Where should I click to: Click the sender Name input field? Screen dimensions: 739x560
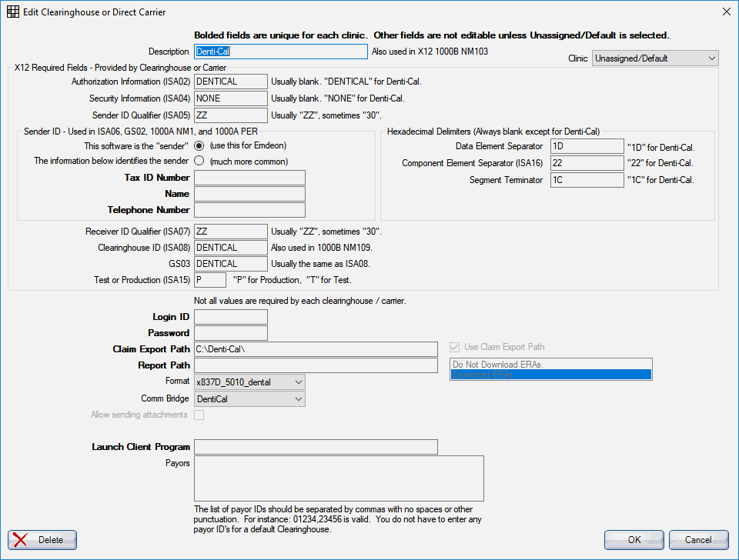pos(249,194)
